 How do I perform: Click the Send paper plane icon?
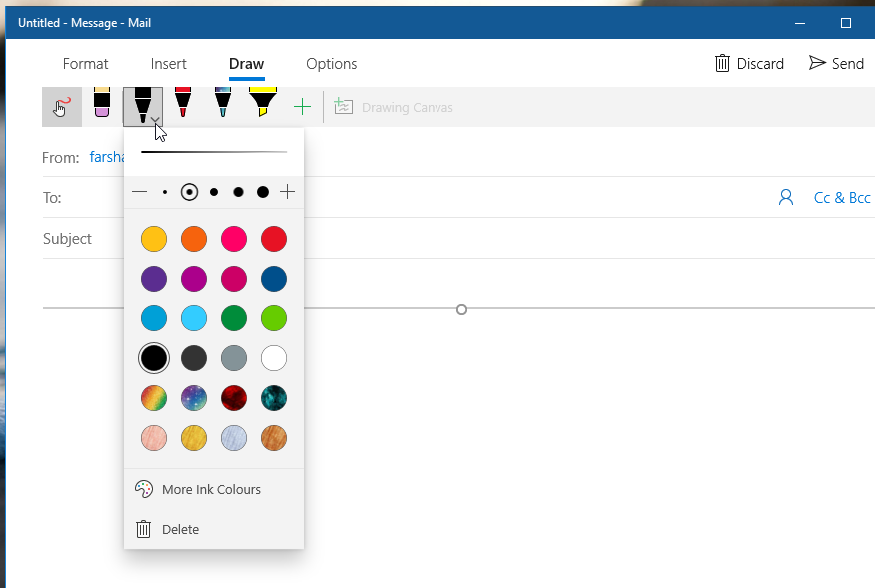click(817, 63)
